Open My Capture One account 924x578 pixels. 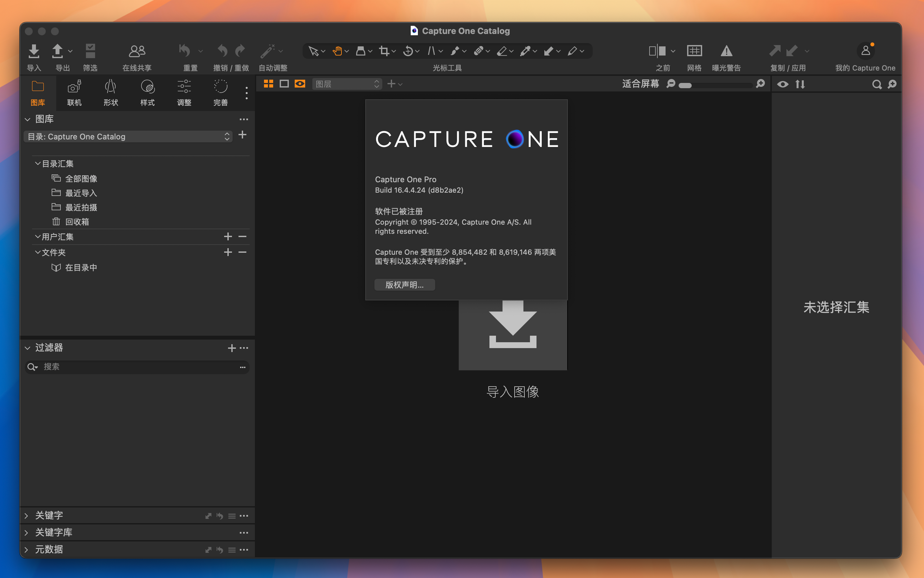pos(865,51)
